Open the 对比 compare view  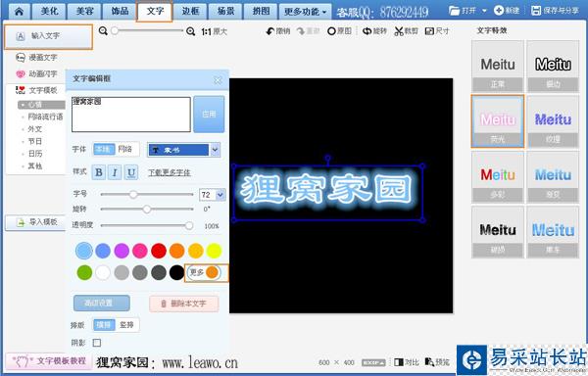coord(407,362)
